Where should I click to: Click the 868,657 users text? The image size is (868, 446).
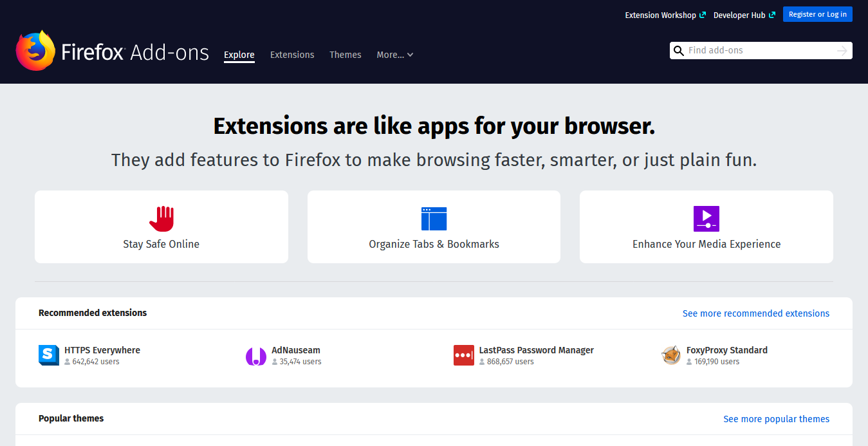510,362
